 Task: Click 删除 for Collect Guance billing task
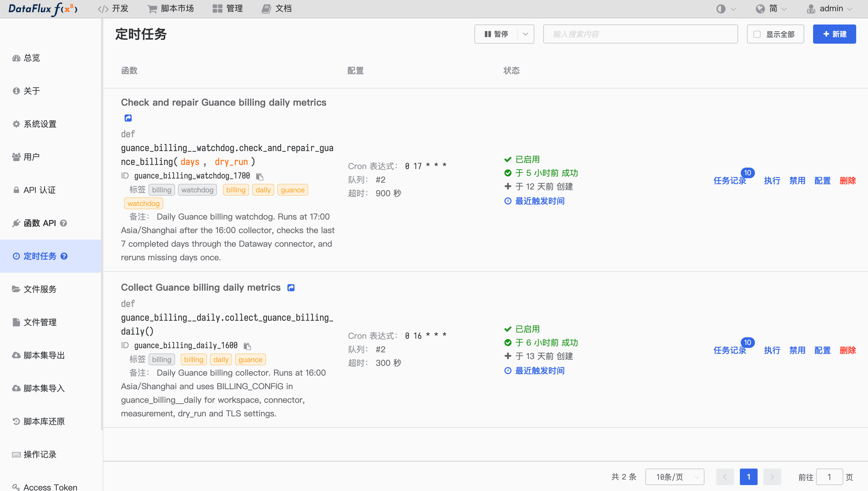848,350
